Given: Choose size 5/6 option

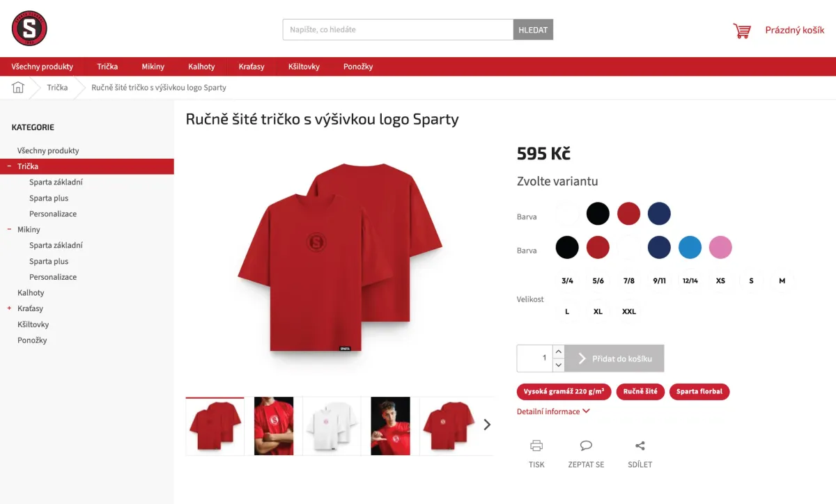Looking at the screenshot, I should tap(598, 281).
